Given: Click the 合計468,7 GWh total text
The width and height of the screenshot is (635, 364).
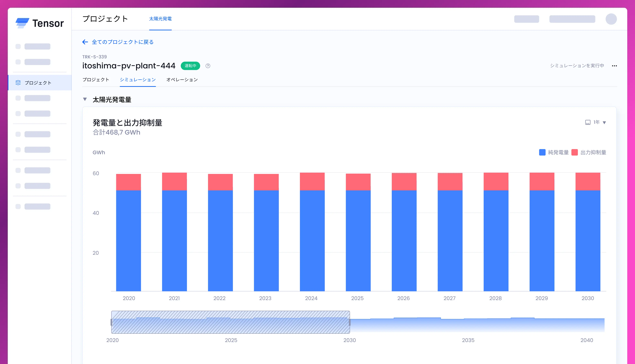Looking at the screenshot, I should point(117,132).
